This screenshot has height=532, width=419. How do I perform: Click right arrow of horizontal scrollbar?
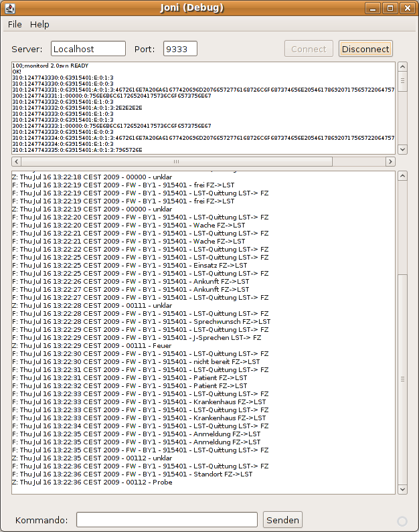pos(390,162)
